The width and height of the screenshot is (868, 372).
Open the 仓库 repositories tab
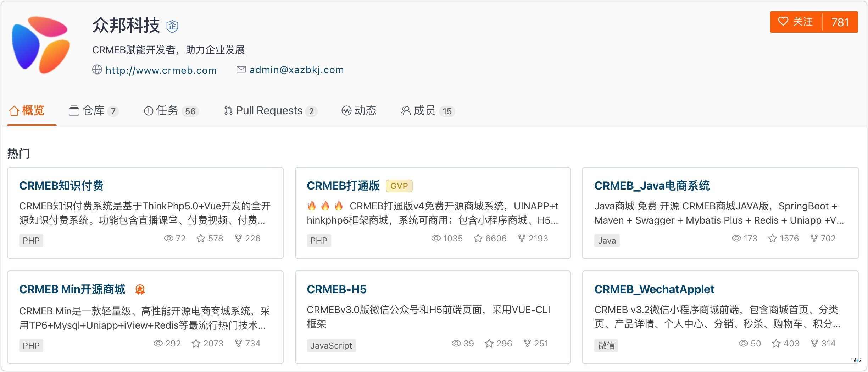point(93,111)
